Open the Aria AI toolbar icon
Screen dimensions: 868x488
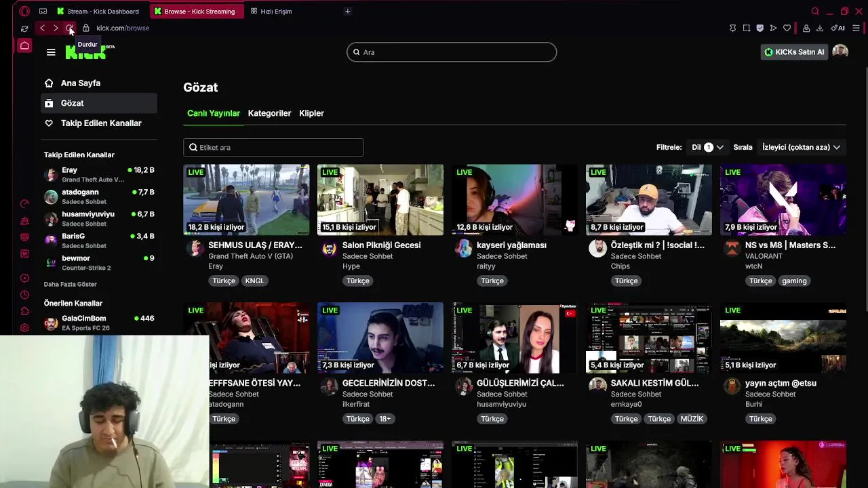click(x=839, y=28)
